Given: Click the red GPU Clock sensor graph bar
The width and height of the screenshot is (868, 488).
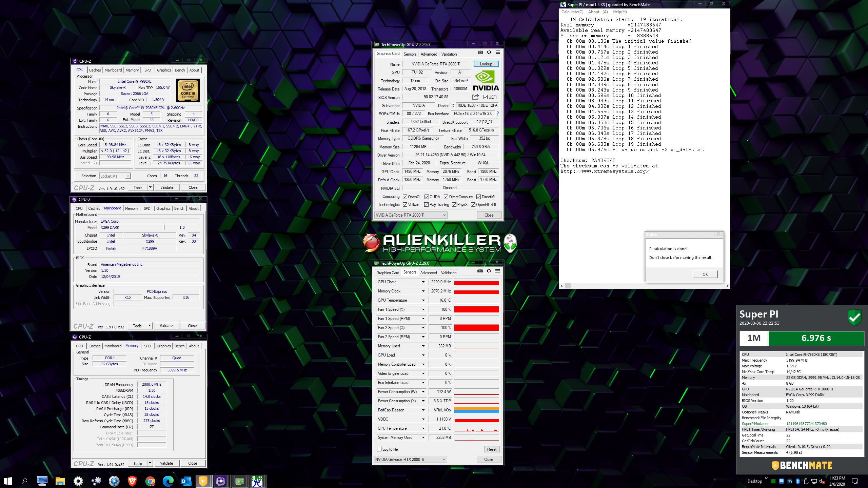Looking at the screenshot, I should point(476,283).
